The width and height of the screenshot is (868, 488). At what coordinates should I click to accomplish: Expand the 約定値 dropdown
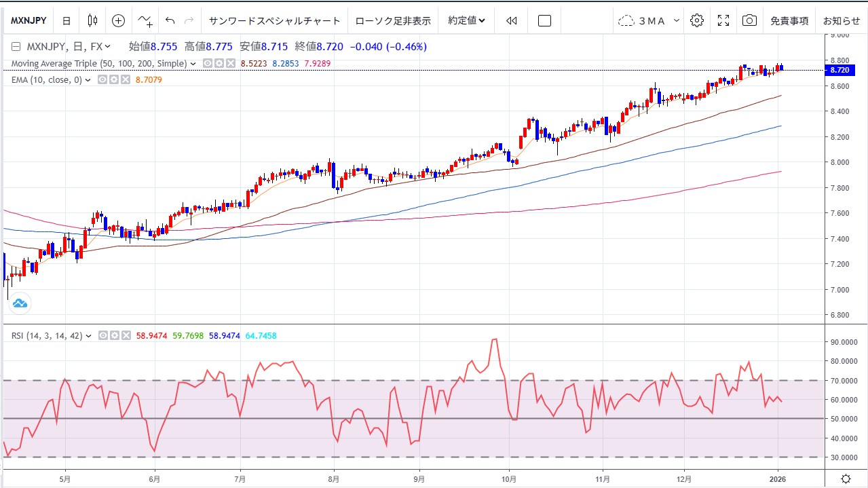pyautogui.click(x=466, y=20)
